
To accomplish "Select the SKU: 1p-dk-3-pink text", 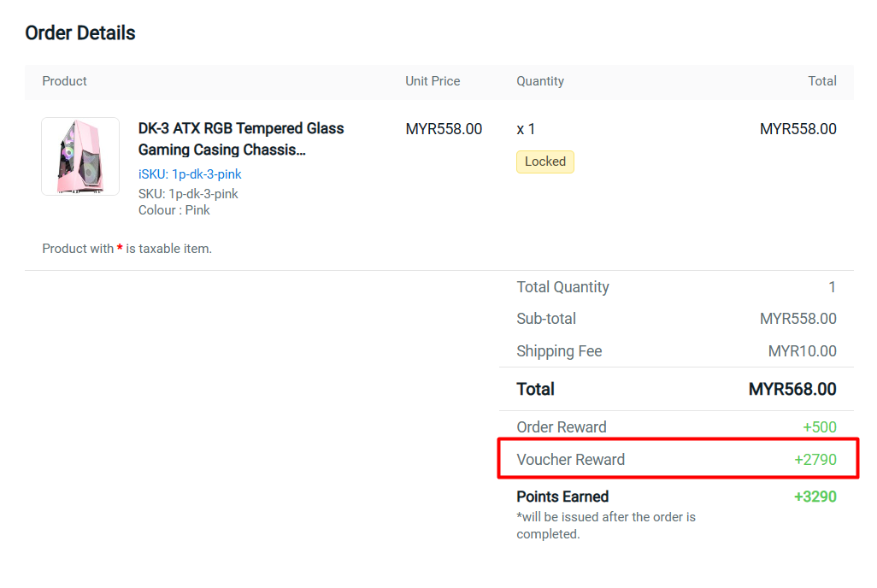I will point(188,193).
